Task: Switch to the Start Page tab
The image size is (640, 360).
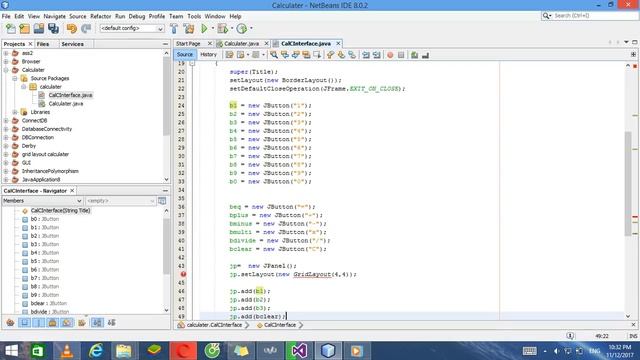Action: point(188,43)
